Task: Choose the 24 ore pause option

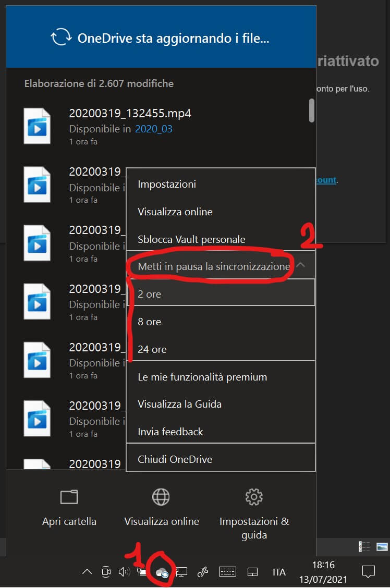Action: coord(152,349)
